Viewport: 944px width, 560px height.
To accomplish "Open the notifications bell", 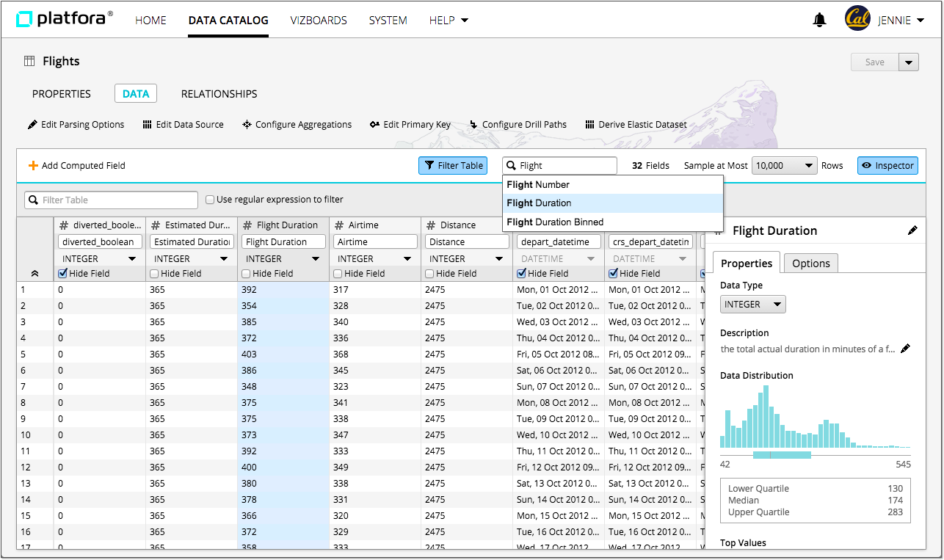I will tap(820, 20).
